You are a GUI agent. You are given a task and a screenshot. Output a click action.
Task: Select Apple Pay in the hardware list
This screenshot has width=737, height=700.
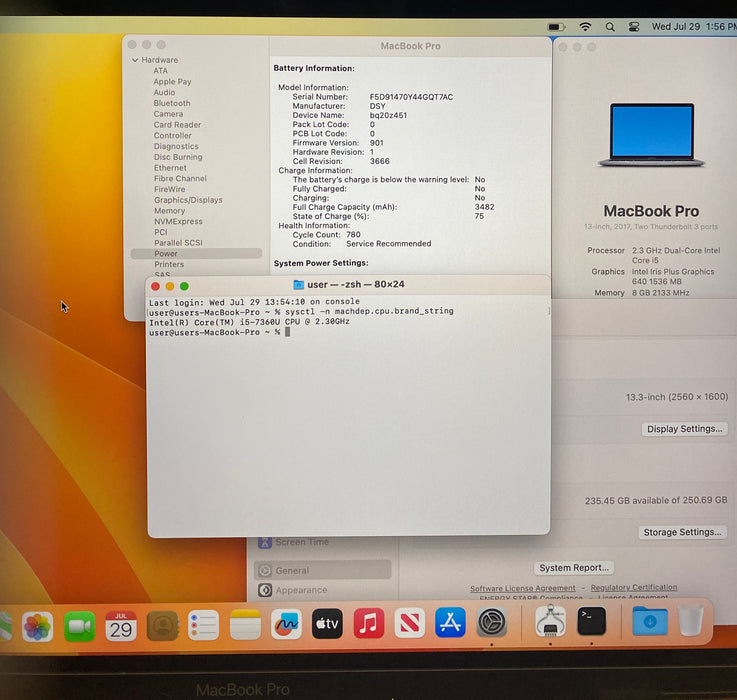pos(172,81)
